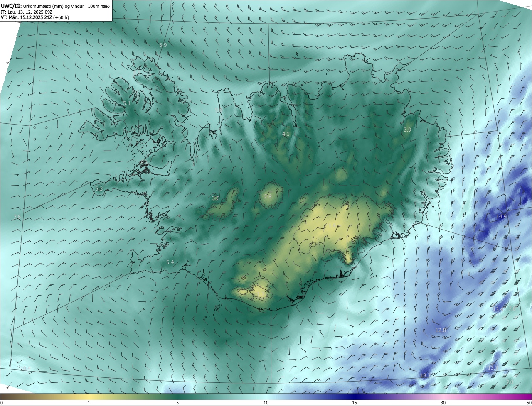Click the dark navy segment of the color scale
Image resolution: width=532 pixels, height=406 pixels.
tap(355, 396)
